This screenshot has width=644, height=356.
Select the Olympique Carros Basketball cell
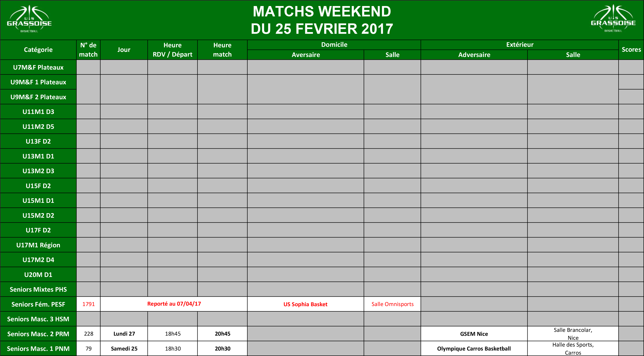point(474,348)
